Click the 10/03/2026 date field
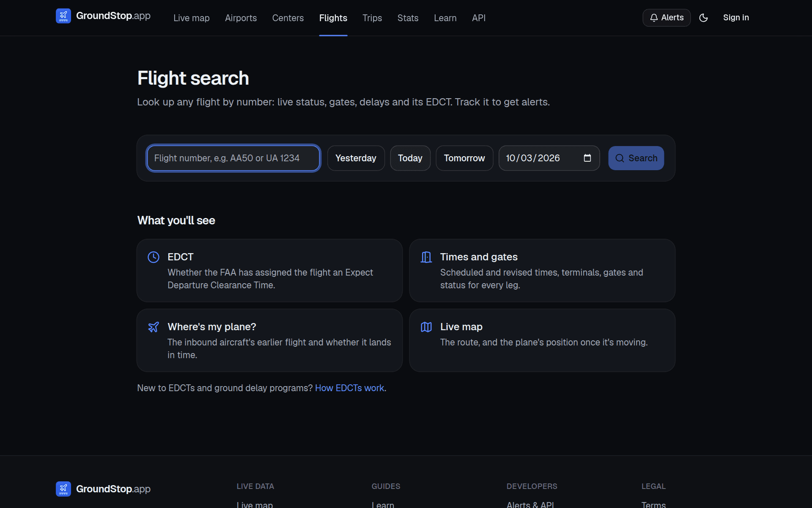This screenshot has width=812, height=508. pyautogui.click(x=549, y=158)
